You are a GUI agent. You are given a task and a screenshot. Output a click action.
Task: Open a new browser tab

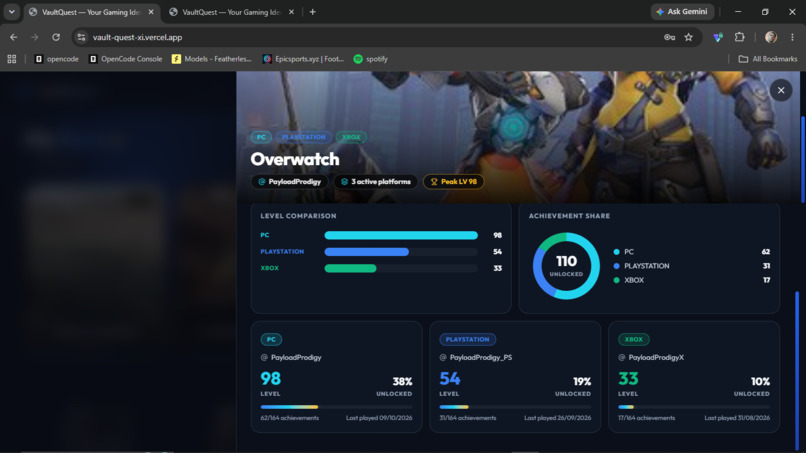(313, 12)
